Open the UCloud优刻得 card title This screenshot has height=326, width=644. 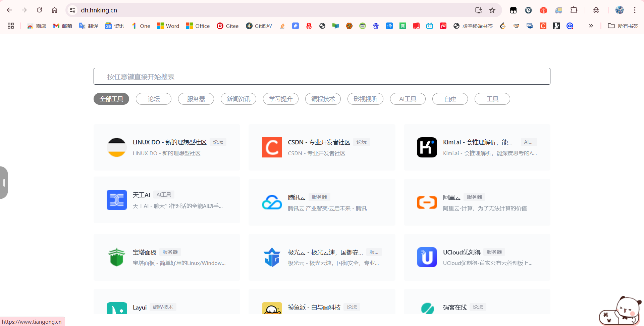(462, 252)
